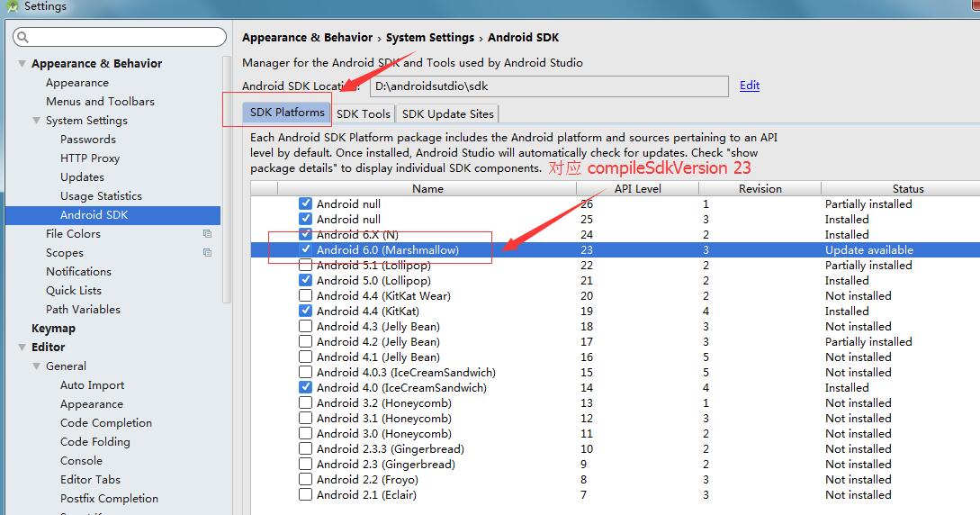The height and width of the screenshot is (515, 980).
Task: Open Editor Tabs settings
Action: (91, 479)
